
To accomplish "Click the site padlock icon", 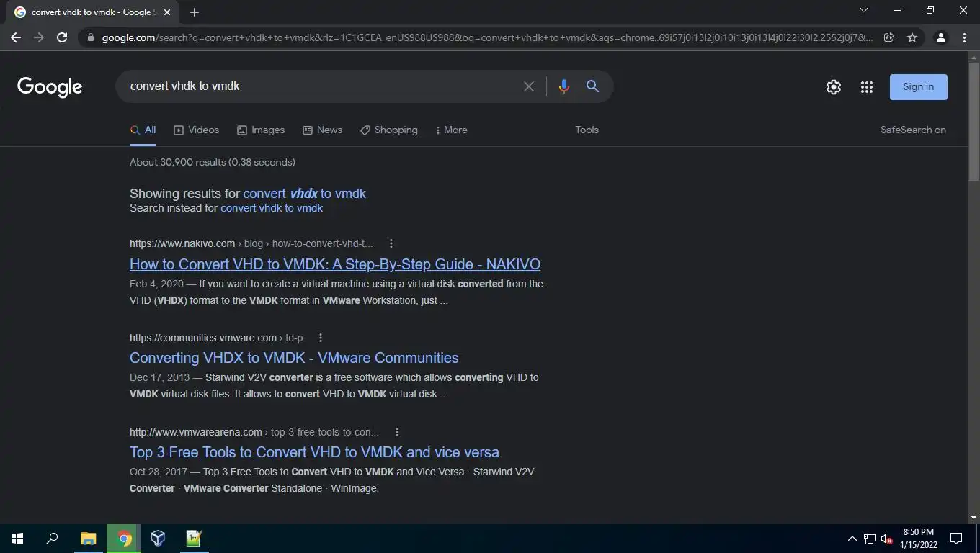I will coord(90,37).
